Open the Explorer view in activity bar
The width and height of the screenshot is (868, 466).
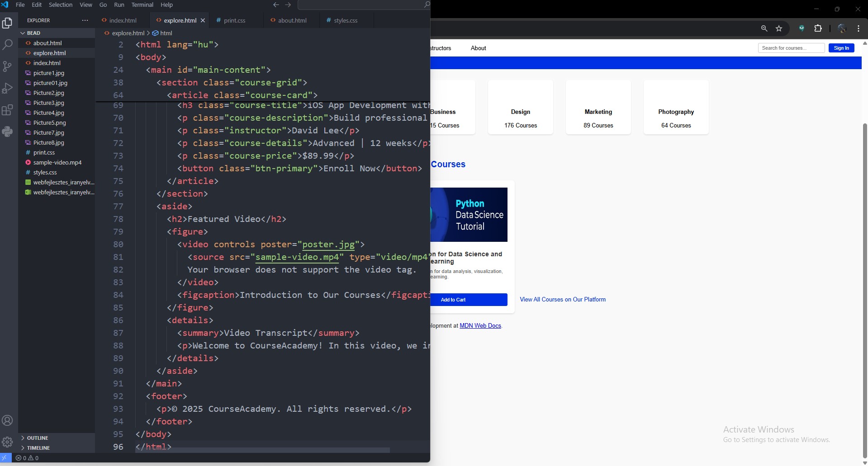pos(7,23)
